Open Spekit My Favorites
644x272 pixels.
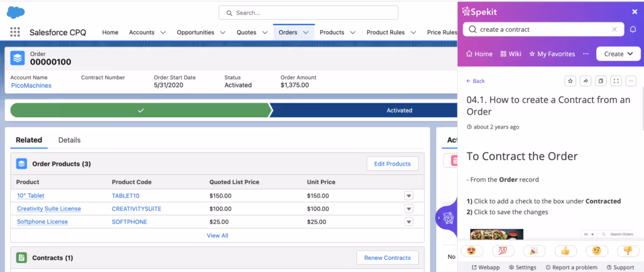(552, 54)
